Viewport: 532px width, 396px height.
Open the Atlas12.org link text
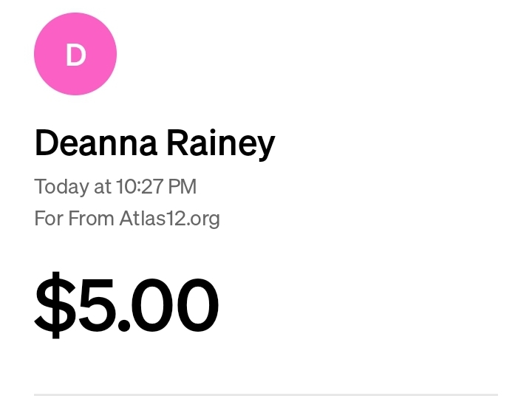pyautogui.click(x=170, y=219)
